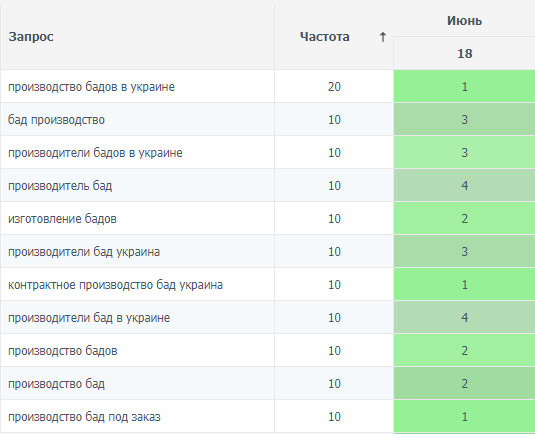Click 'производители бад украина' query
Viewport: 535px width, 434px height.
click(84, 252)
